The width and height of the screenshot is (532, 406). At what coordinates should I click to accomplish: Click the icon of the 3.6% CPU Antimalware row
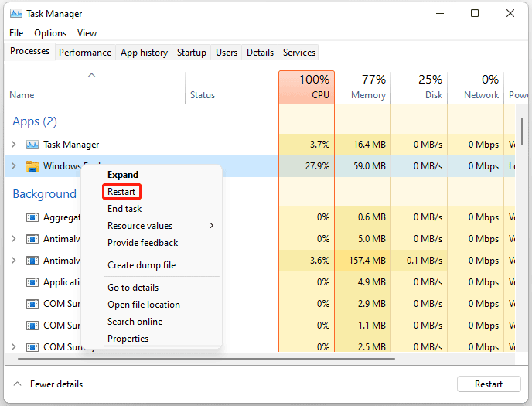click(x=32, y=261)
